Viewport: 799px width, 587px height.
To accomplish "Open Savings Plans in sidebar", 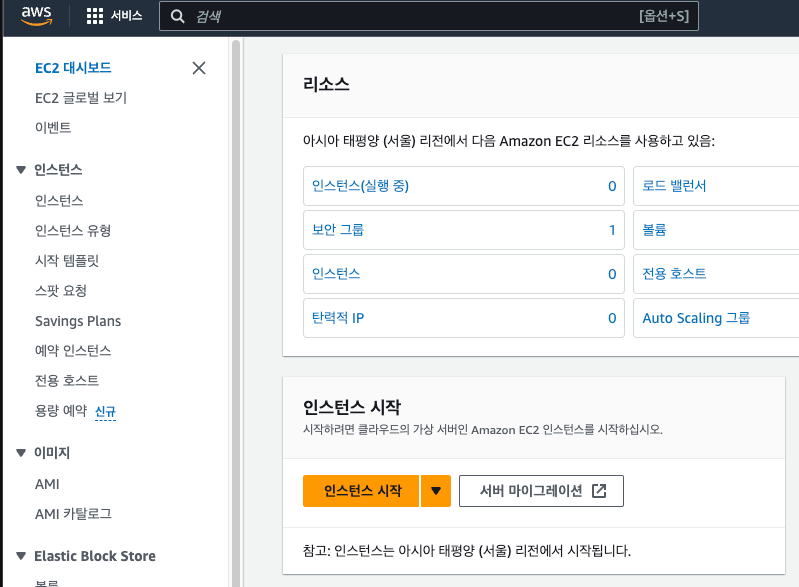I will [x=78, y=321].
